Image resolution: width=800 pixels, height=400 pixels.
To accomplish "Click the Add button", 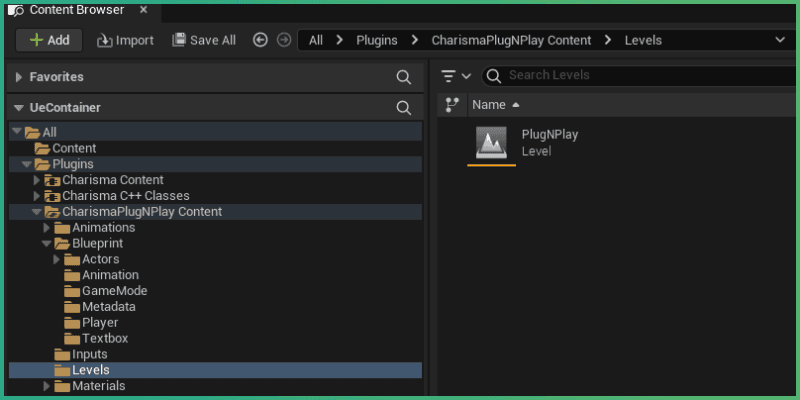I will pos(49,40).
